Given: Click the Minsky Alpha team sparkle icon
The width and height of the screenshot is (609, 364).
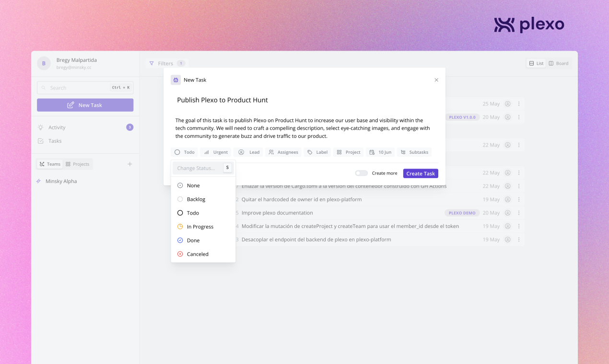Looking at the screenshot, I should click(x=39, y=181).
